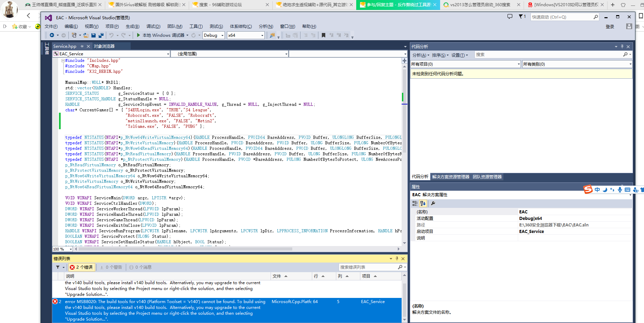The image size is (644, 323).
Task: Click the Find in Files icon
Action: click(x=272, y=35)
